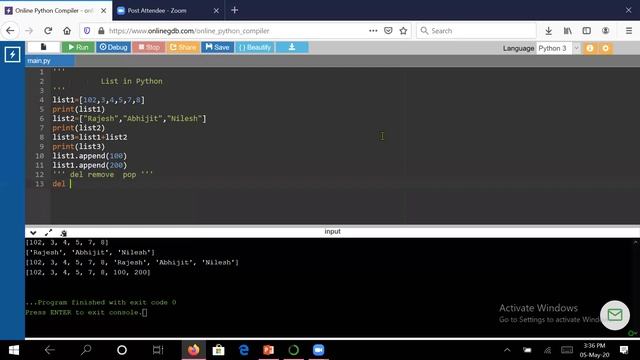Run the Python program
Image resolution: width=640 pixels, height=360 pixels.
click(x=78, y=47)
